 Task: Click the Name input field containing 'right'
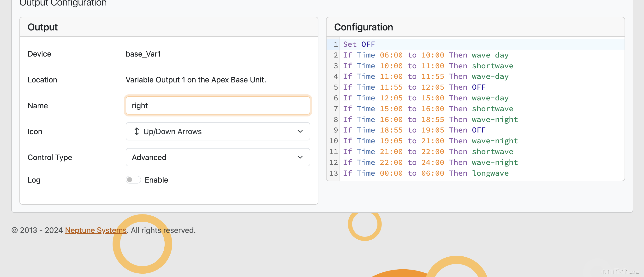click(217, 106)
